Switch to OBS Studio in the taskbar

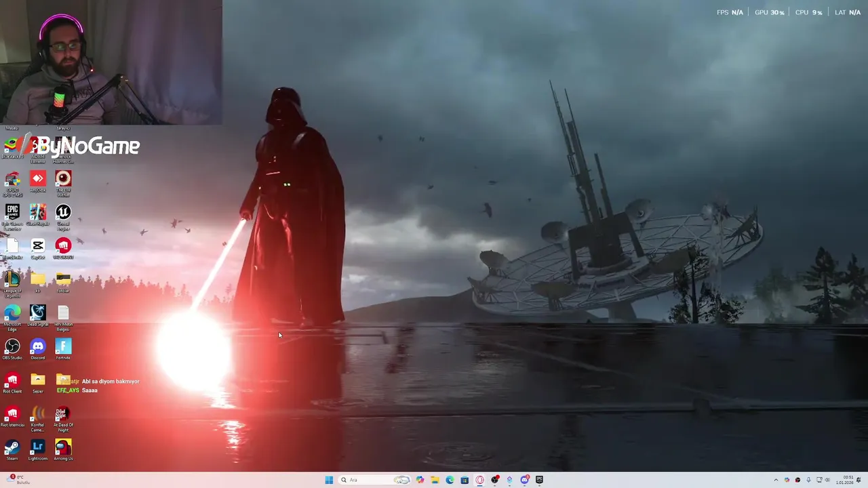(x=495, y=480)
